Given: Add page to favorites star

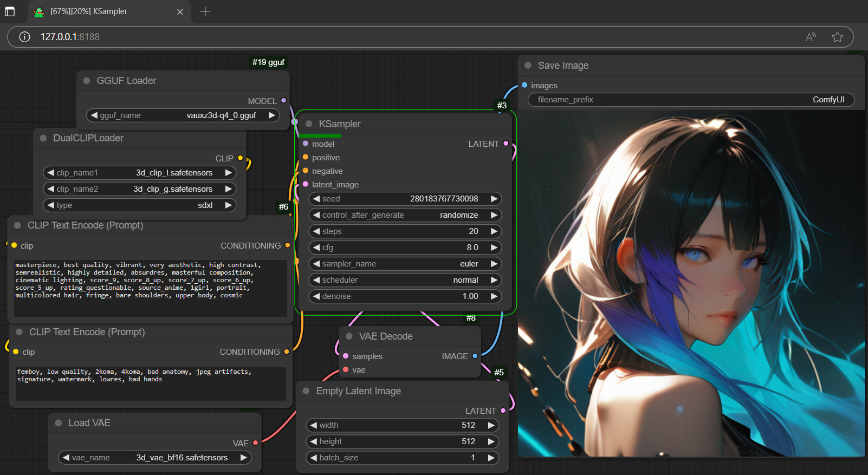Looking at the screenshot, I should coord(837,37).
